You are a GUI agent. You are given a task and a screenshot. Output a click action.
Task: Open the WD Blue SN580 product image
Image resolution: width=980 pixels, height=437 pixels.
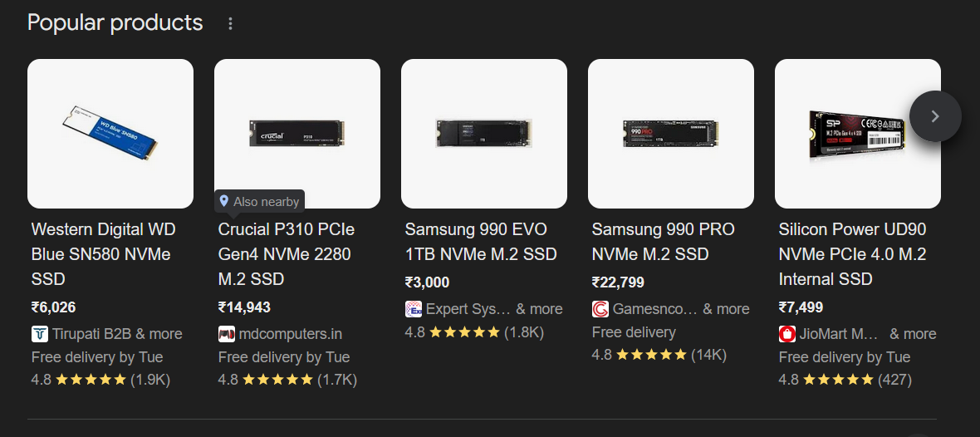110,133
